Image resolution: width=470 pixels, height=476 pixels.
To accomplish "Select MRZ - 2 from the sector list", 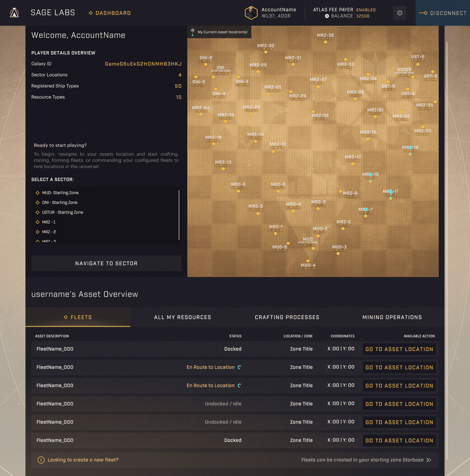I will click(x=49, y=232).
